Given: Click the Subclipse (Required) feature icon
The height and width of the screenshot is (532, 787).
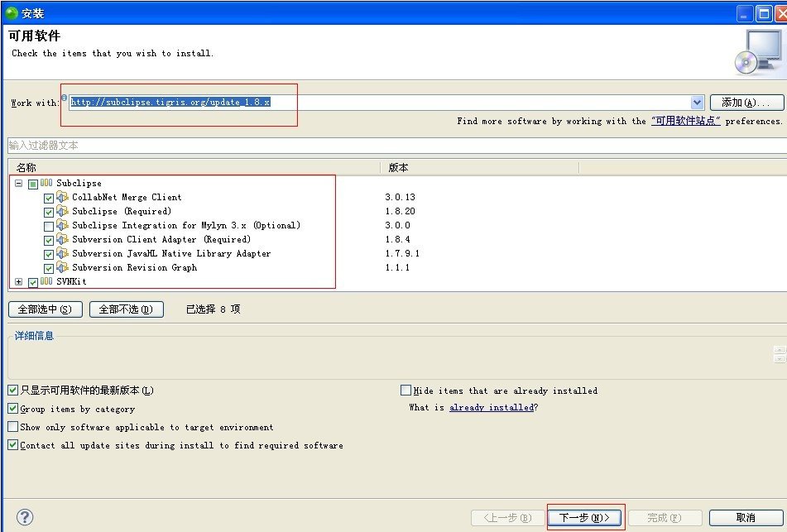Looking at the screenshot, I should 62,211.
